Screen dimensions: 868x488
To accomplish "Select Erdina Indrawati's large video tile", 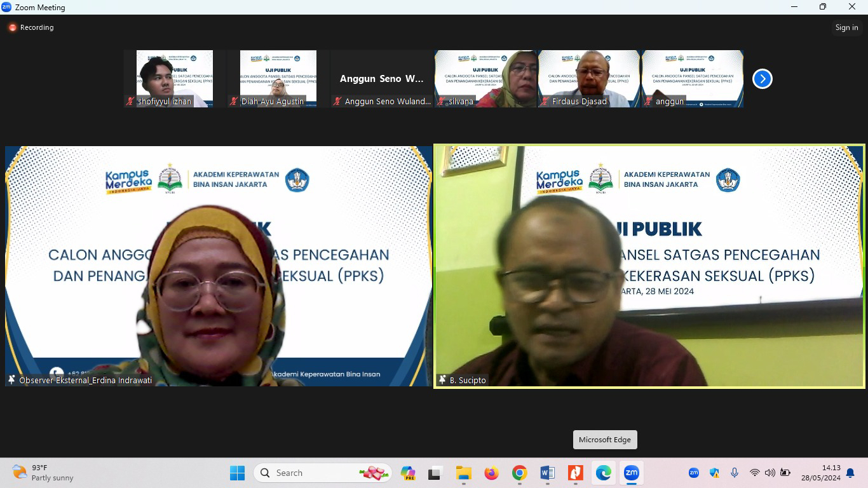I will [219, 266].
